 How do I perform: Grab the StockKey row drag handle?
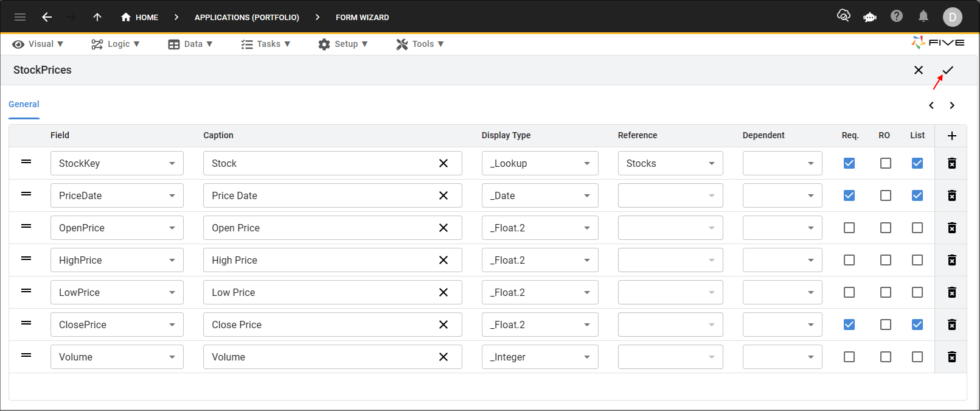point(26,162)
